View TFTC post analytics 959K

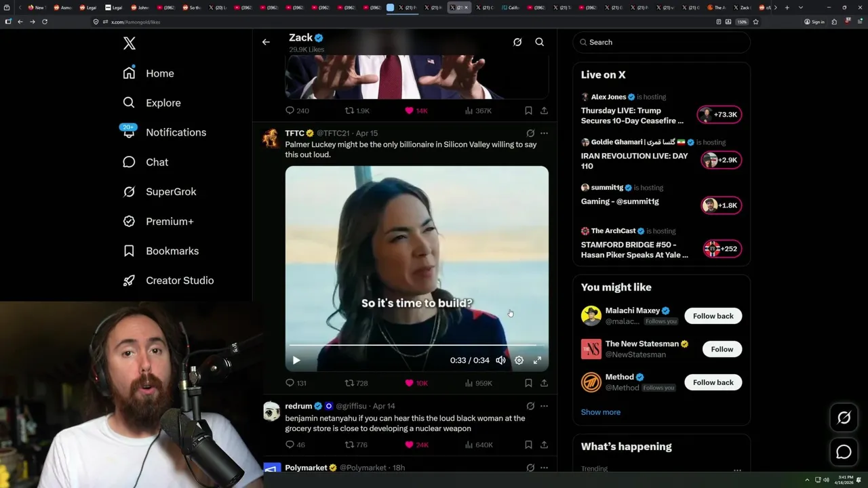click(478, 383)
